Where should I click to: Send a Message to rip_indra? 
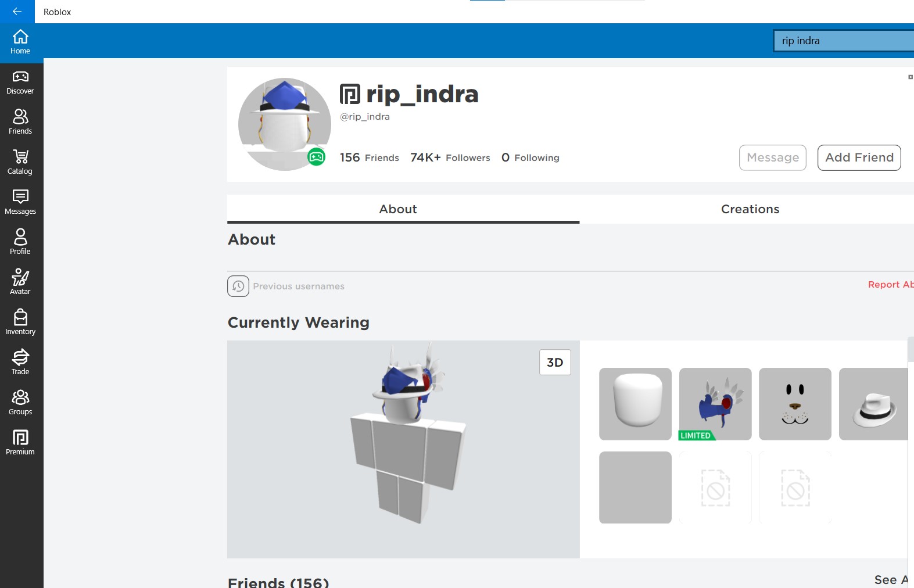click(x=773, y=157)
